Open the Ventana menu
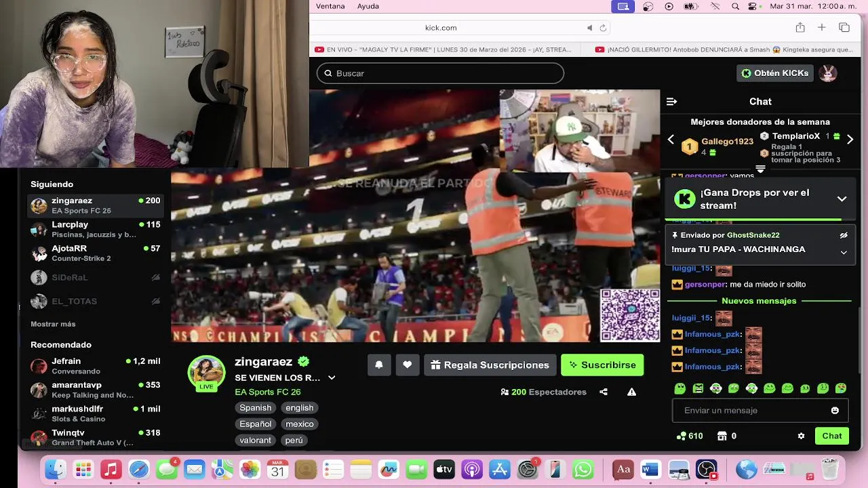 [330, 6]
